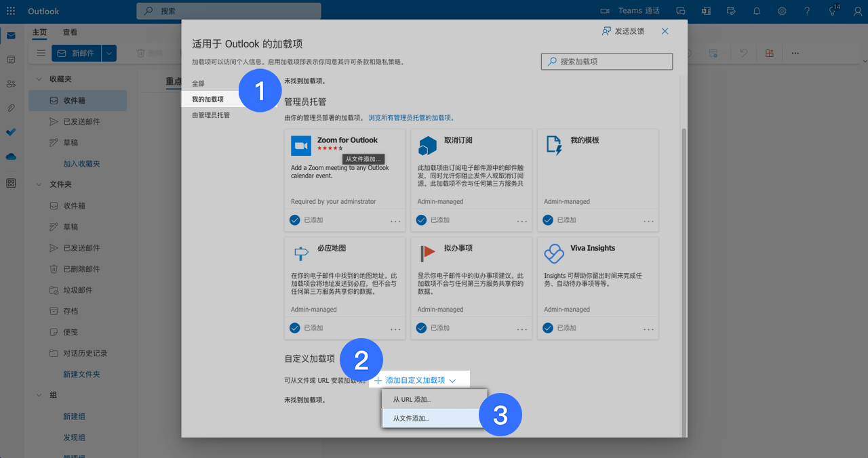The height and width of the screenshot is (458, 868).
Task: Click the 拟办事项 flag icon
Action: coord(427,253)
